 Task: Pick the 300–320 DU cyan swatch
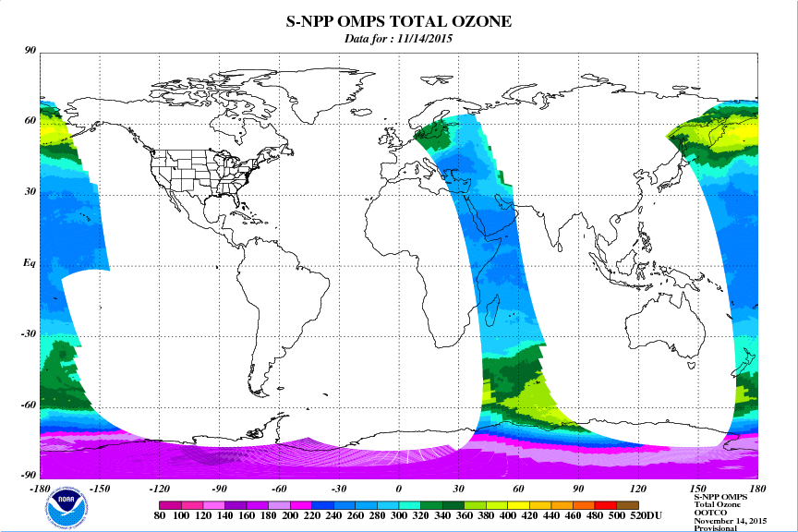tap(410, 505)
